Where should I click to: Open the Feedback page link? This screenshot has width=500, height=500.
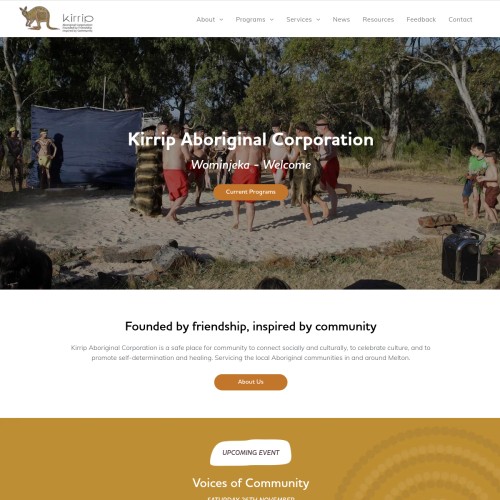pos(421,20)
